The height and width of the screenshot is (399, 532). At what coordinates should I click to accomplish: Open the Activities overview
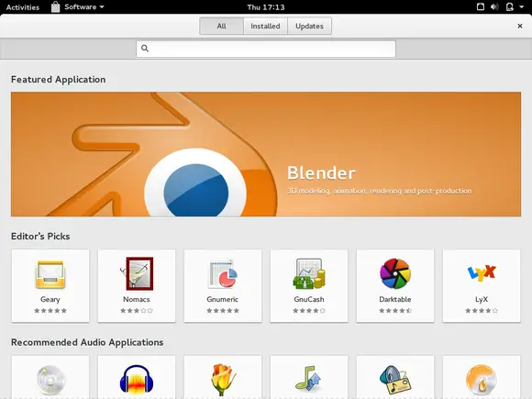[23, 7]
